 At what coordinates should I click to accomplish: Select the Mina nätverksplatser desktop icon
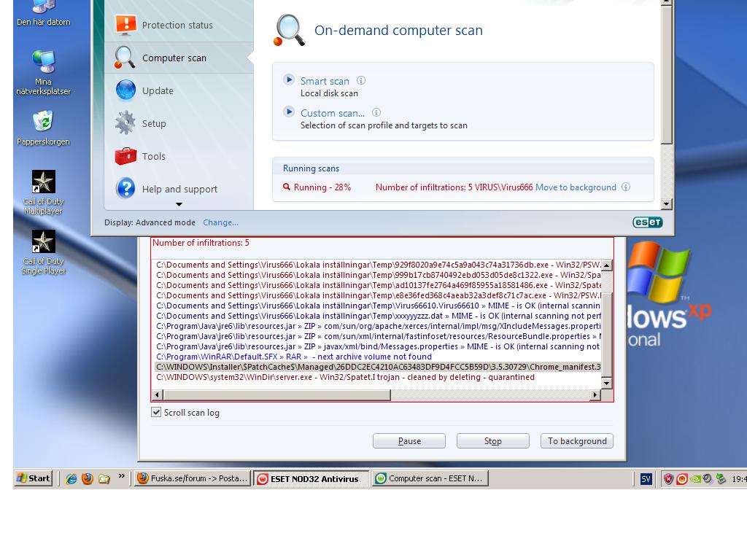click(x=43, y=72)
